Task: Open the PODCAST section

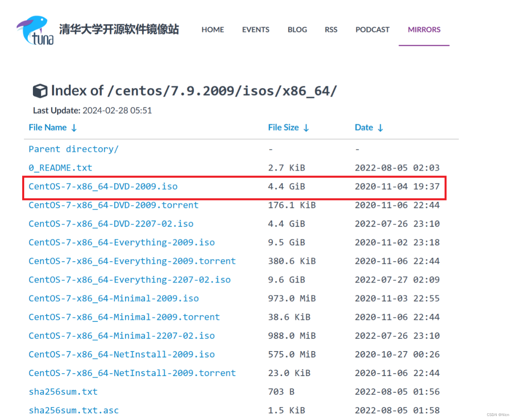Action: [372, 30]
